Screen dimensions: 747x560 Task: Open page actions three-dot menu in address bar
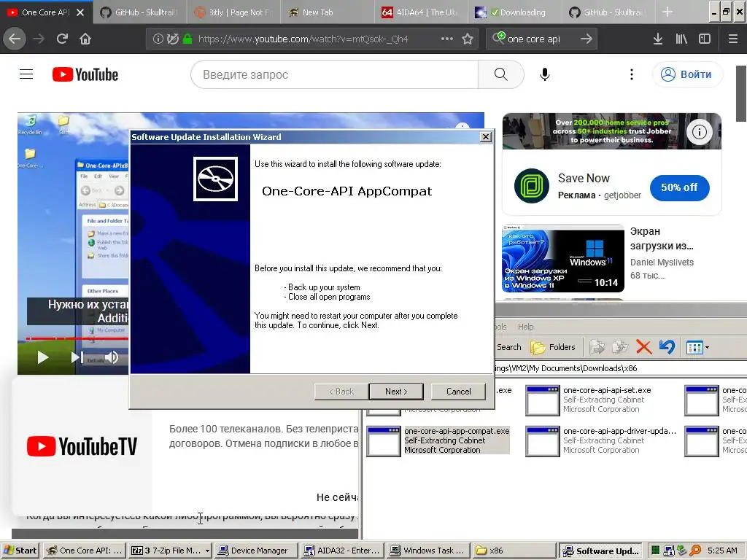[447, 39]
